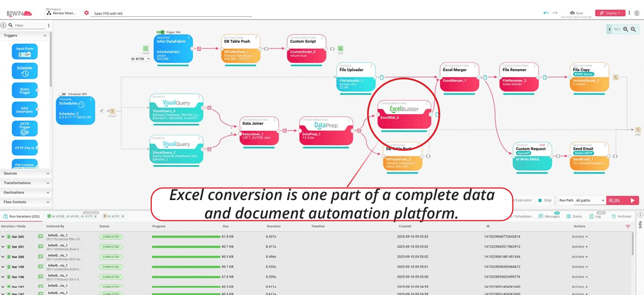Viewport: 644px width, 295px height.
Task: Select the Custom Script node
Action: [x=307, y=49]
